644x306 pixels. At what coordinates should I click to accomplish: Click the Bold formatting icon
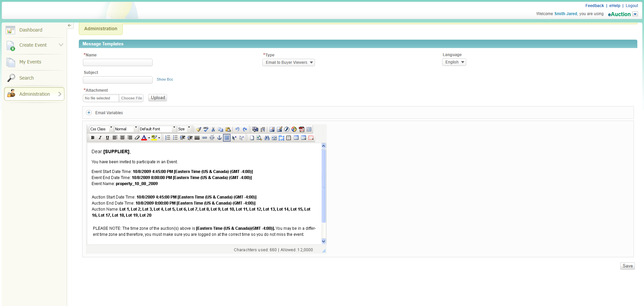tap(93, 138)
